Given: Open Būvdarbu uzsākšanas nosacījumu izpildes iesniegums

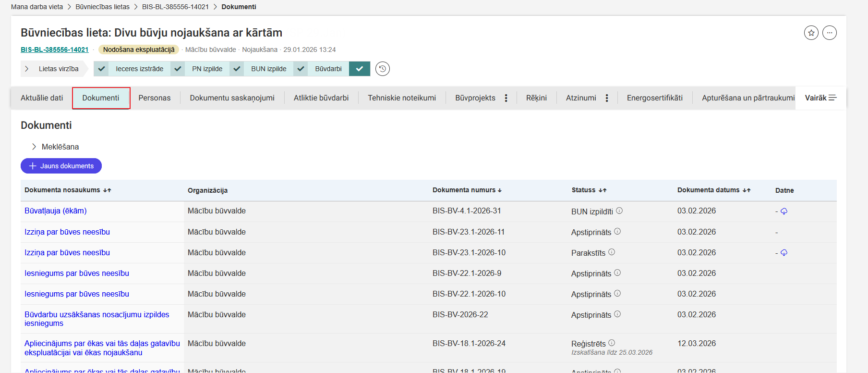Looking at the screenshot, I should pos(97,319).
